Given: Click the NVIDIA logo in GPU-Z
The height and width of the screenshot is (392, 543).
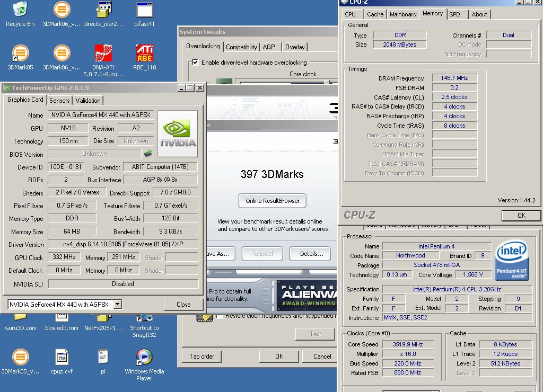Looking at the screenshot, I should click(178, 133).
